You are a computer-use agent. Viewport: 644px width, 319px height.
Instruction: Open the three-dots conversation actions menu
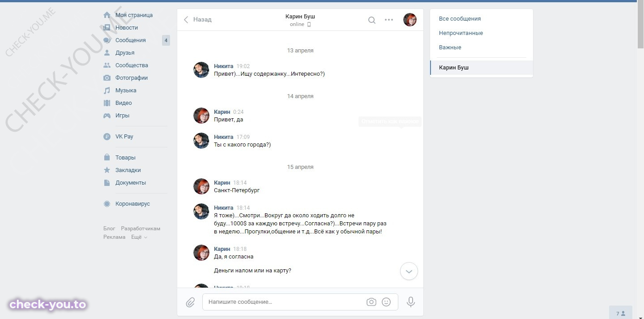point(389,20)
